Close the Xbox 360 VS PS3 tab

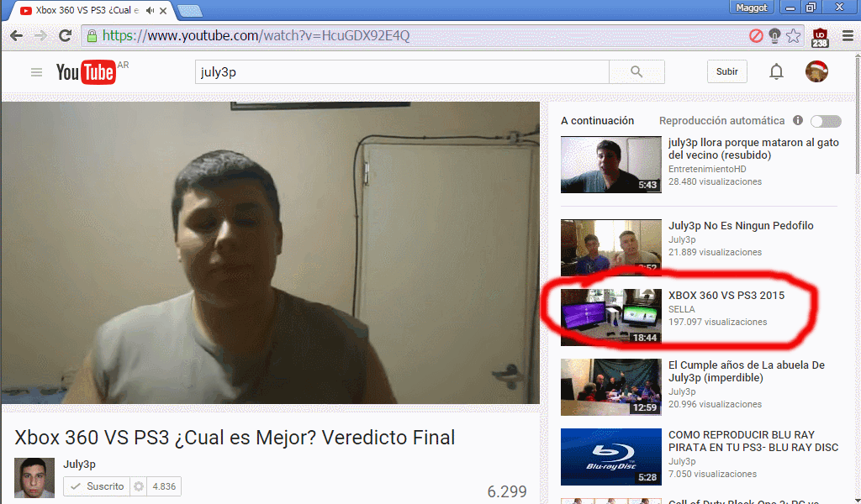point(163,10)
